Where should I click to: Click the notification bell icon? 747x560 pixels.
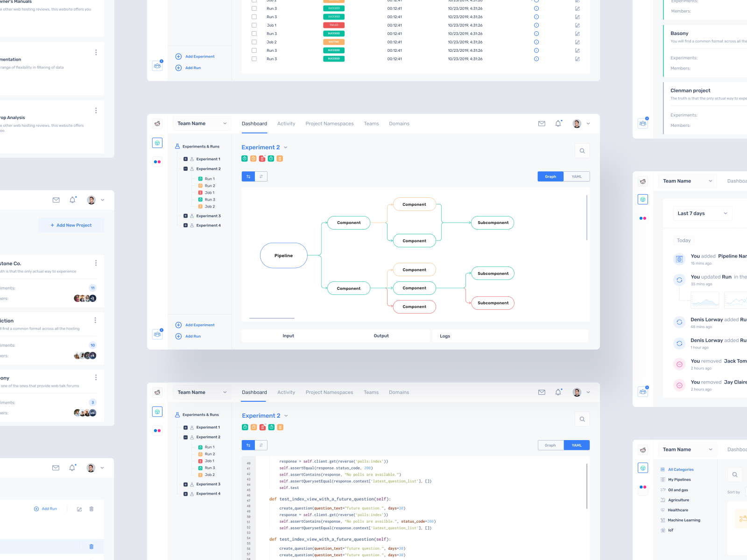pyautogui.click(x=558, y=123)
